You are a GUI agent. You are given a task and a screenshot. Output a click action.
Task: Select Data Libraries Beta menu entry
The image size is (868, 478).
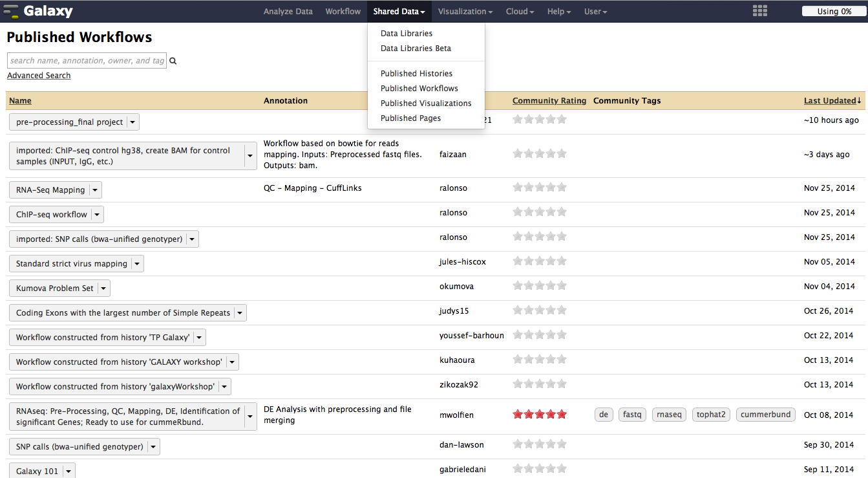pyautogui.click(x=416, y=49)
